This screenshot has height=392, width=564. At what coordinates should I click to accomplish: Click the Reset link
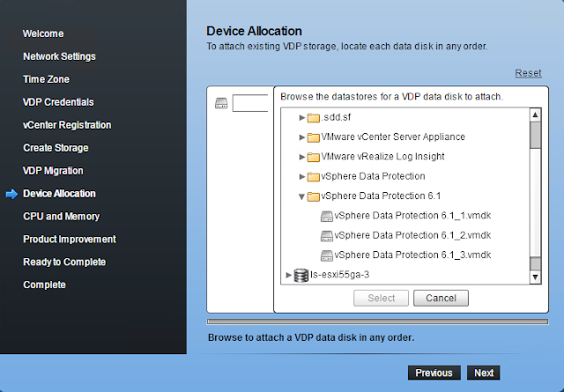tap(528, 73)
